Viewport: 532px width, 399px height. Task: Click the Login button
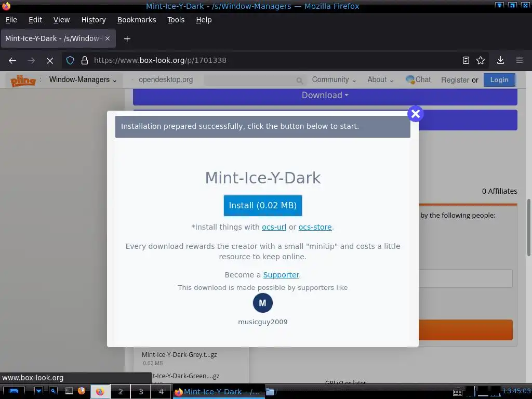(x=499, y=80)
